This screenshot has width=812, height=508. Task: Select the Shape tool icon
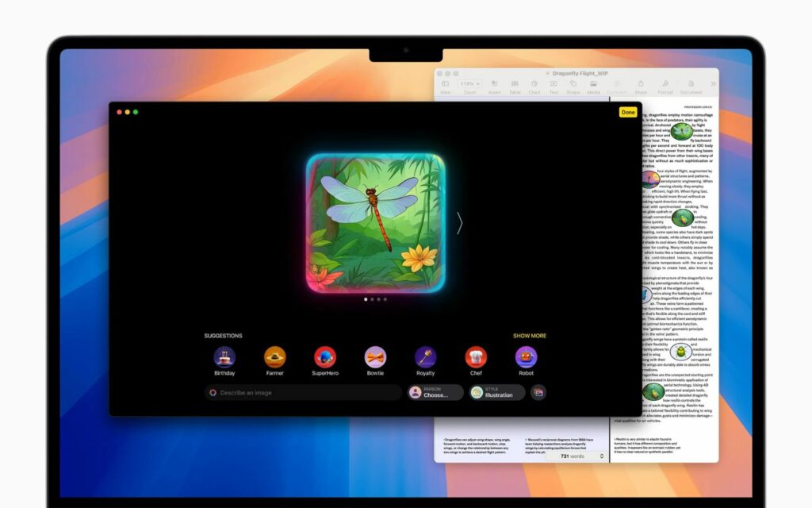(x=573, y=84)
